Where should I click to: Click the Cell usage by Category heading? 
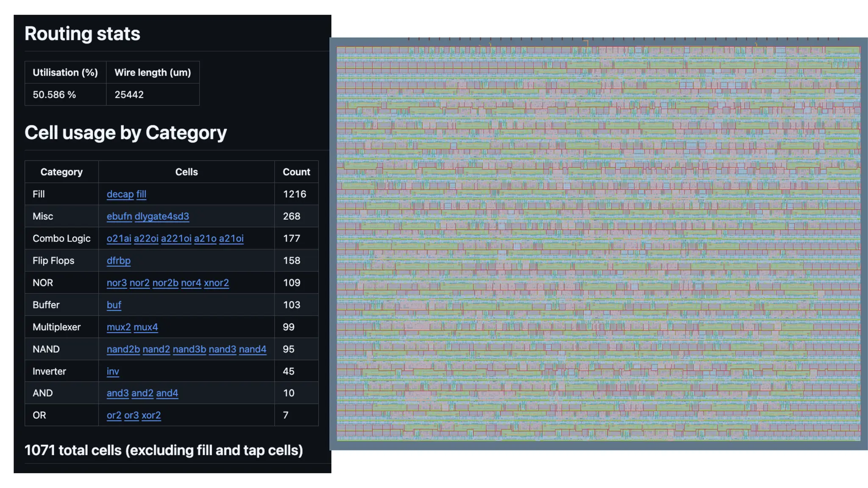(125, 133)
